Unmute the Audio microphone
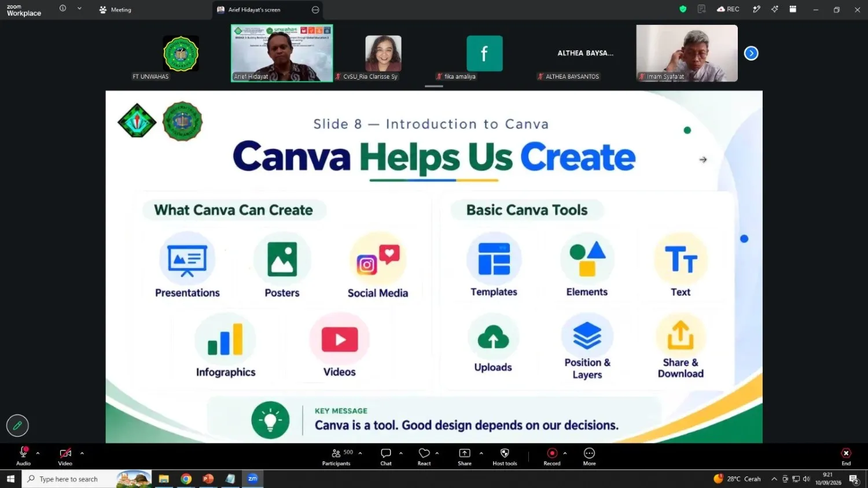 (24, 456)
